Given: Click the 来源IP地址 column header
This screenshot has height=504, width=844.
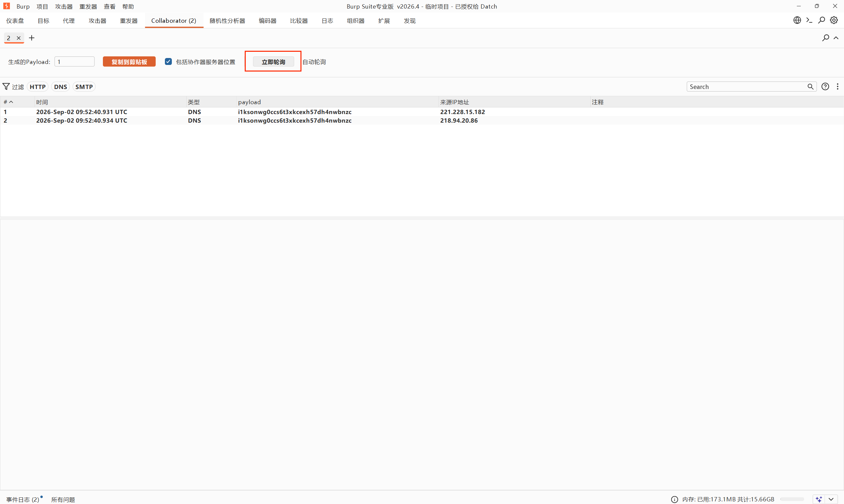Looking at the screenshot, I should point(514,102).
